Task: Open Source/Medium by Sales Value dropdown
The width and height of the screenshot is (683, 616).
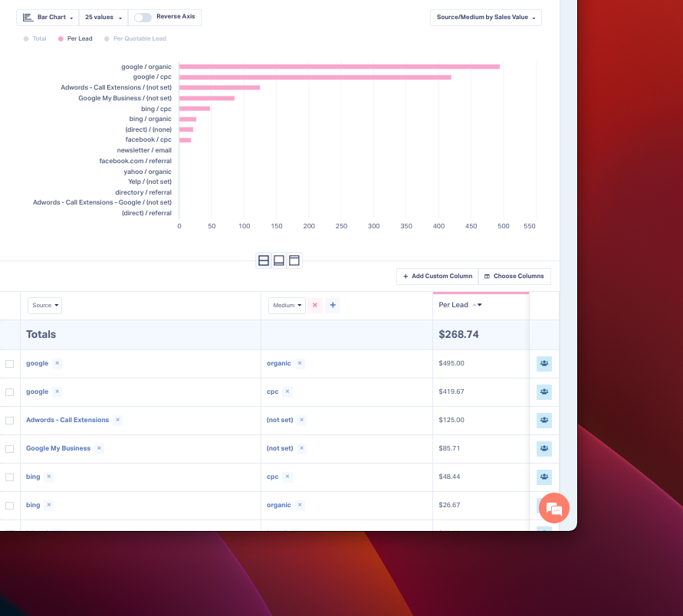Action: click(486, 18)
